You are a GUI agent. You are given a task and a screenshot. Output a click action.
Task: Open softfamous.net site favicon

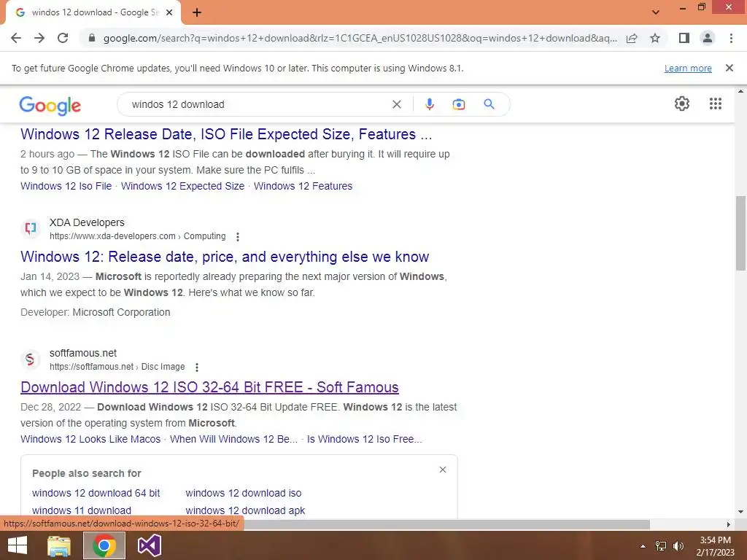pyautogui.click(x=31, y=359)
